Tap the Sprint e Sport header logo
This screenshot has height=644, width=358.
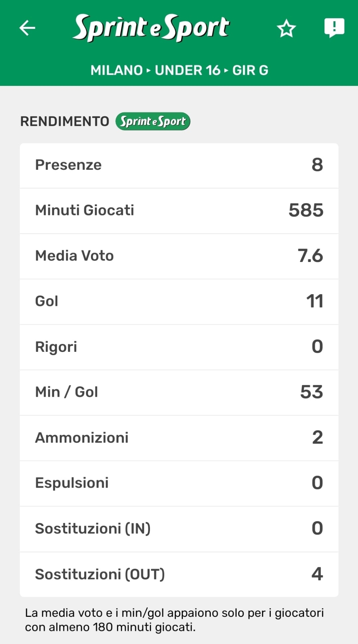click(151, 28)
